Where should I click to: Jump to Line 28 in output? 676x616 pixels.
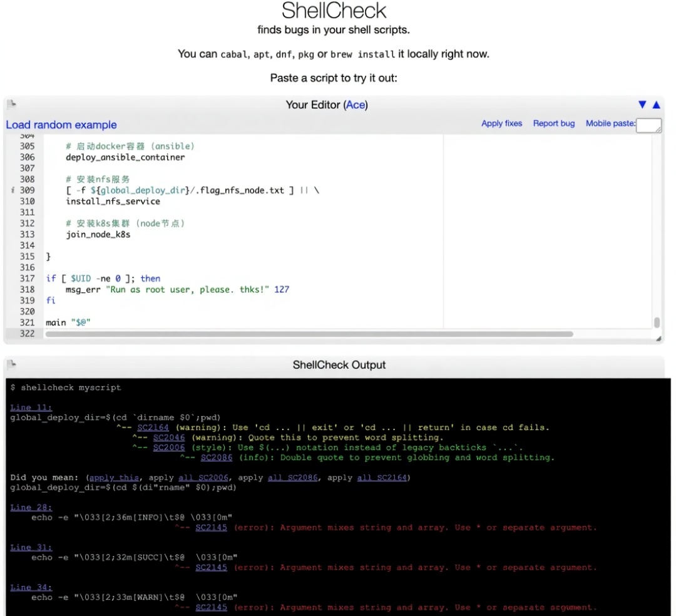click(31, 508)
